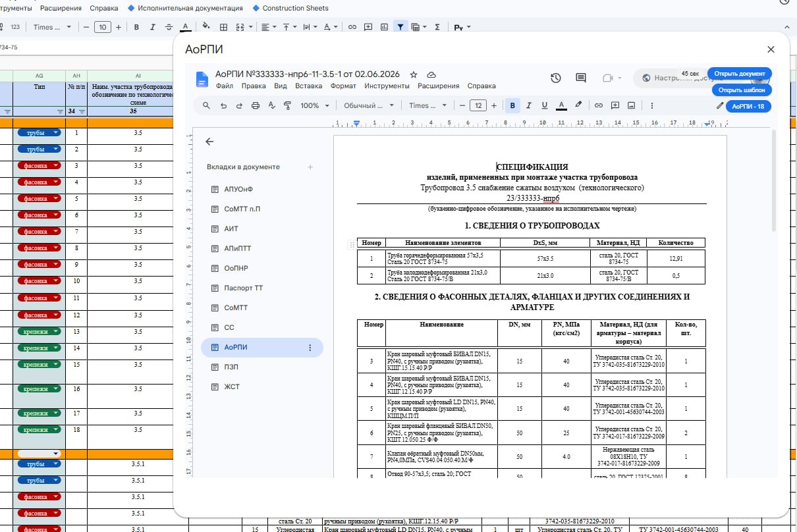
Task: Switch to the АПУОнФ document tab
Action: (x=238, y=190)
